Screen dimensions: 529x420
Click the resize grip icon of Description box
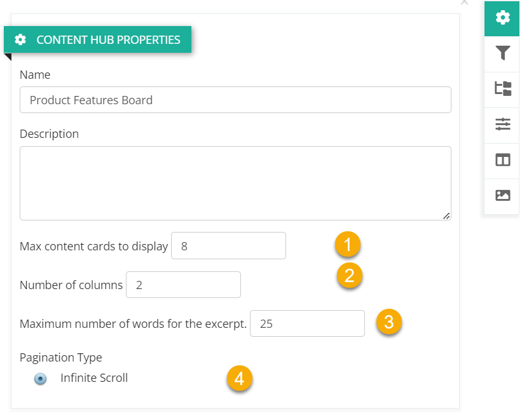pos(446,216)
